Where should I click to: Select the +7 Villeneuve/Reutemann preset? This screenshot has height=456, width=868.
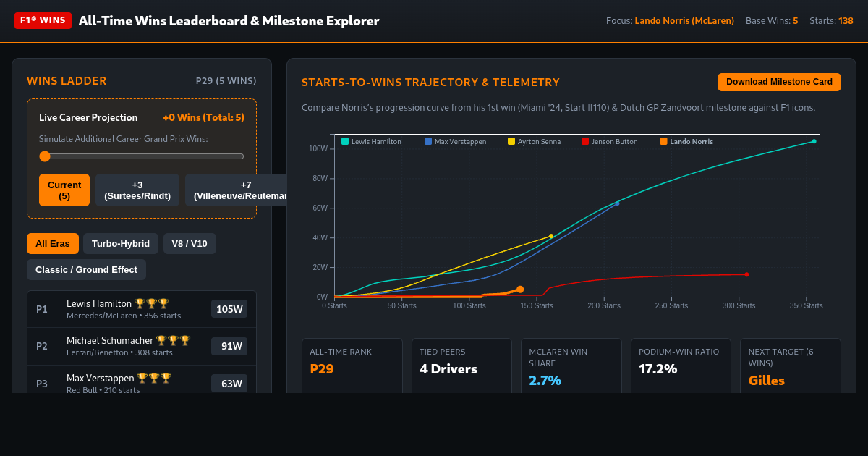[237, 190]
